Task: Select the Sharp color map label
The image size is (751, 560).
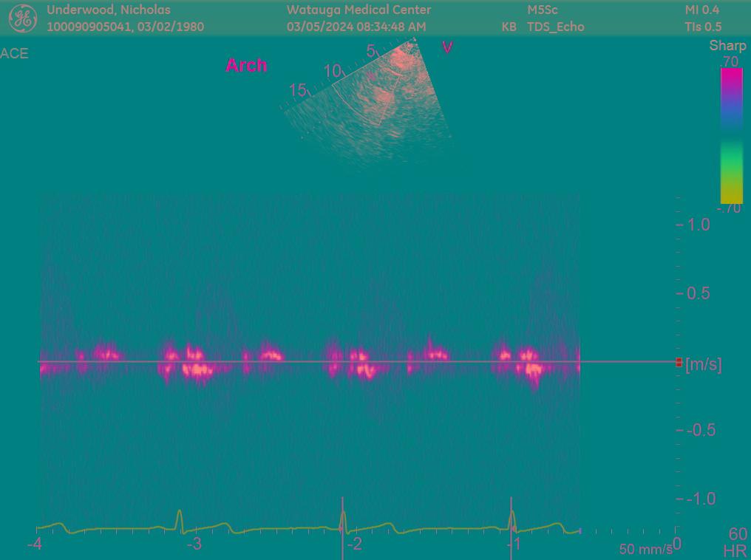Action: point(727,46)
